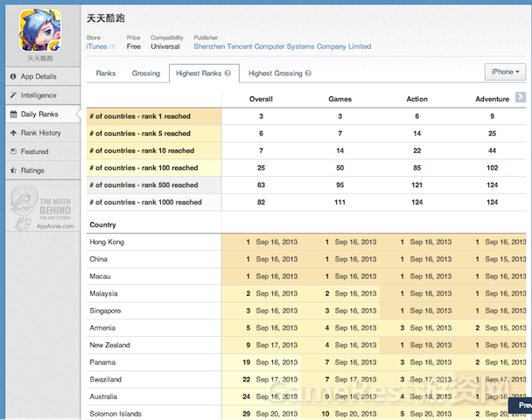
Task: Click the Action column header
Action: tap(417, 99)
